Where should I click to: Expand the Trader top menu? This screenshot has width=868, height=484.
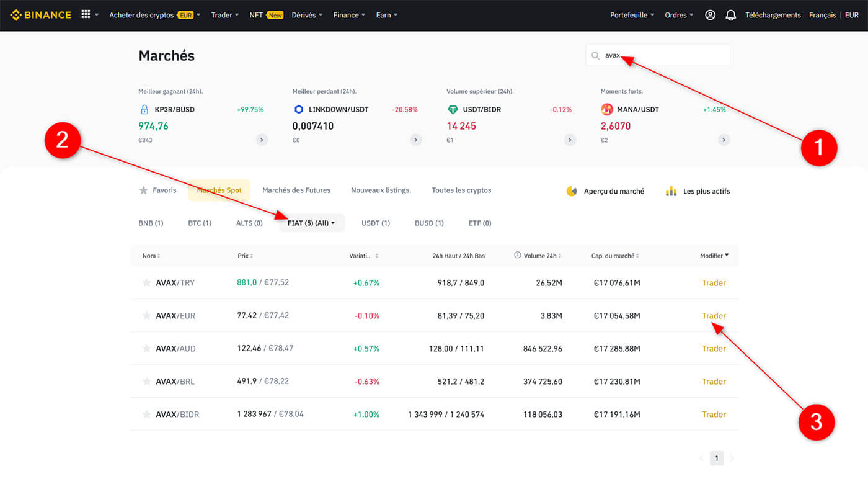225,15
